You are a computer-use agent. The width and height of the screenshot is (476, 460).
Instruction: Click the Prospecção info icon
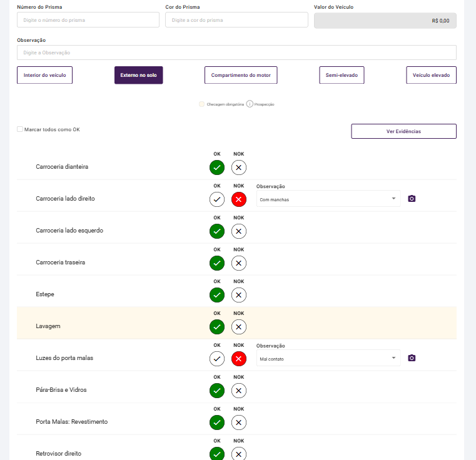(250, 104)
